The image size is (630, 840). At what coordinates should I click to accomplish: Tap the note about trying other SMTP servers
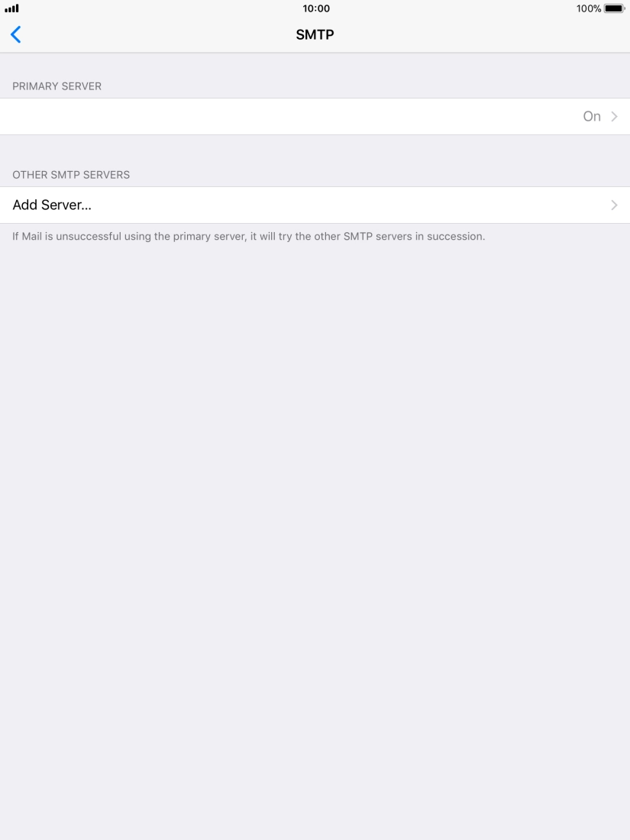click(x=249, y=236)
